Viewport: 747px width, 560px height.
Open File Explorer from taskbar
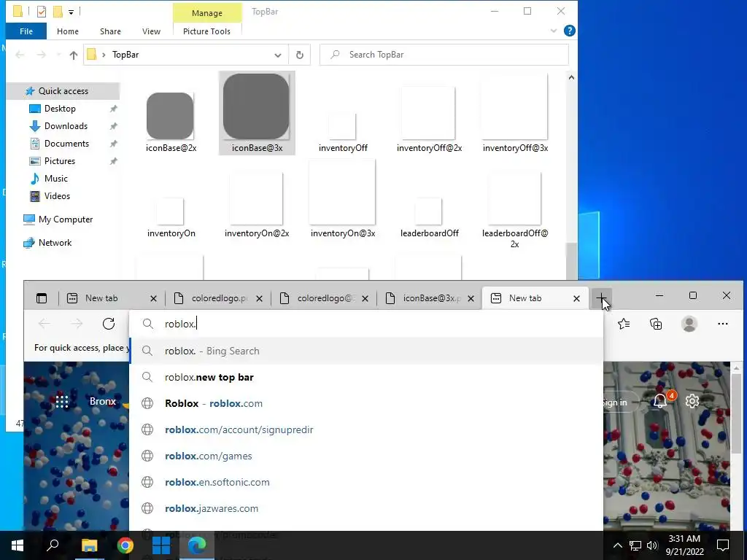tap(89, 545)
